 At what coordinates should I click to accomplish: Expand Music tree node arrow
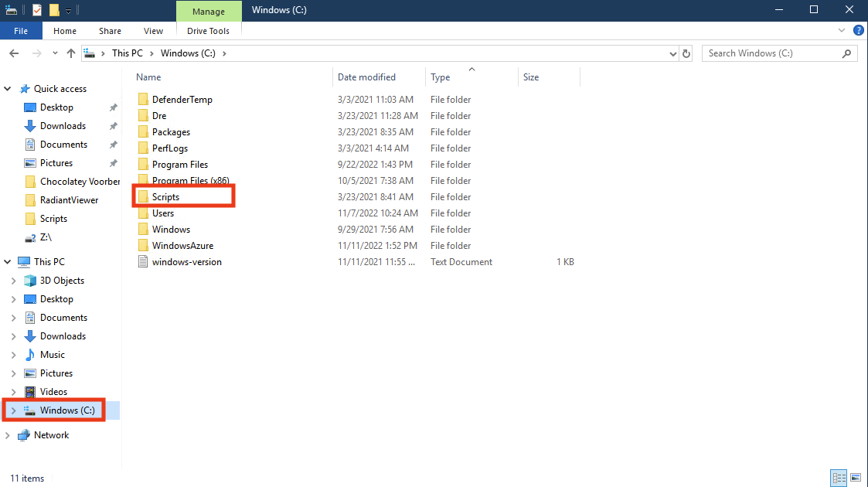pyautogui.click(x=14, y=355)
